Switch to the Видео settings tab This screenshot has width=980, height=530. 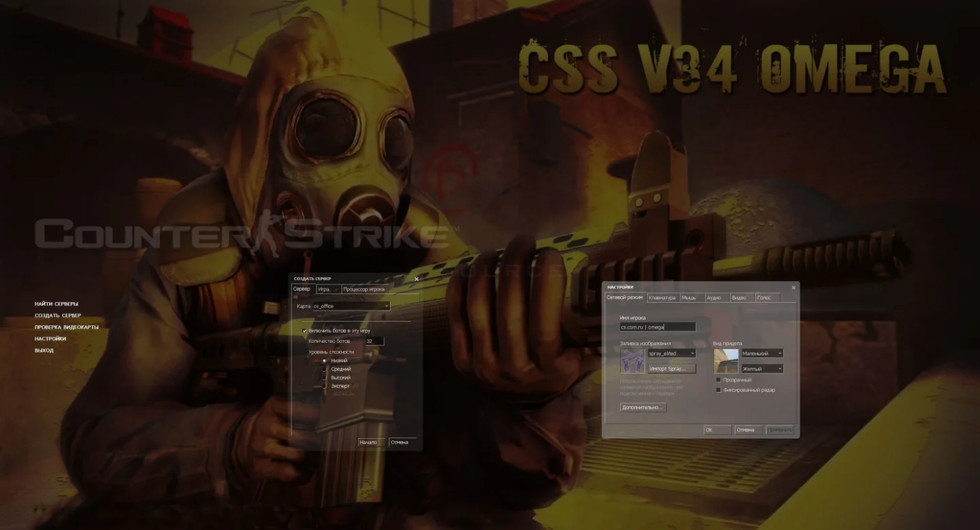click(x=739, y=298)
